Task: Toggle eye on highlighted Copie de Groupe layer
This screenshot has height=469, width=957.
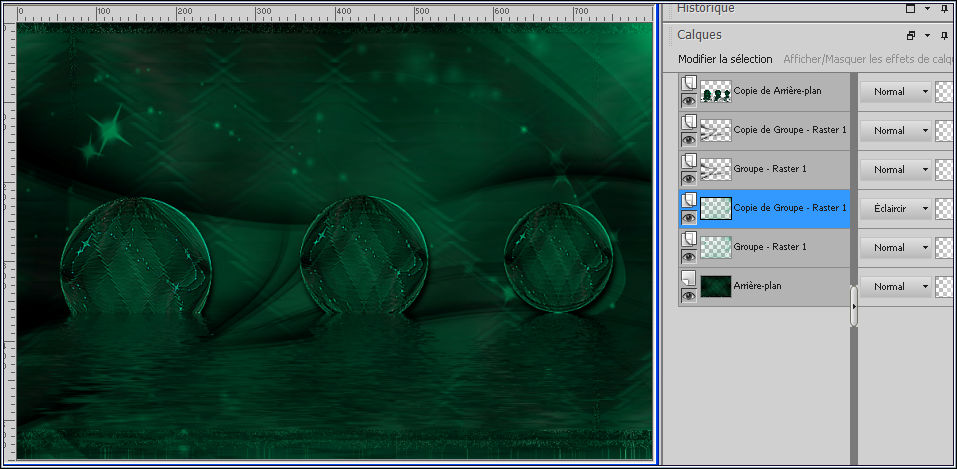Action: coord(689,217)
